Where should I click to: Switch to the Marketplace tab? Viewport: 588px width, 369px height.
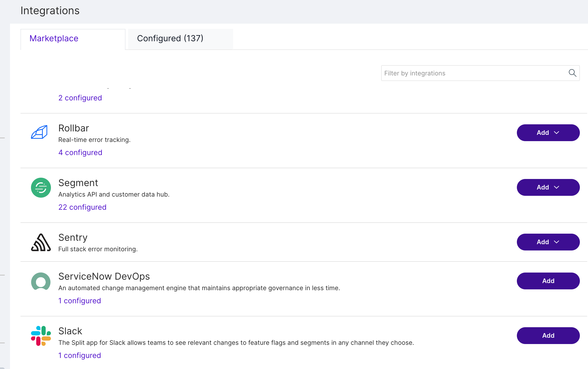tap(54, 38)
